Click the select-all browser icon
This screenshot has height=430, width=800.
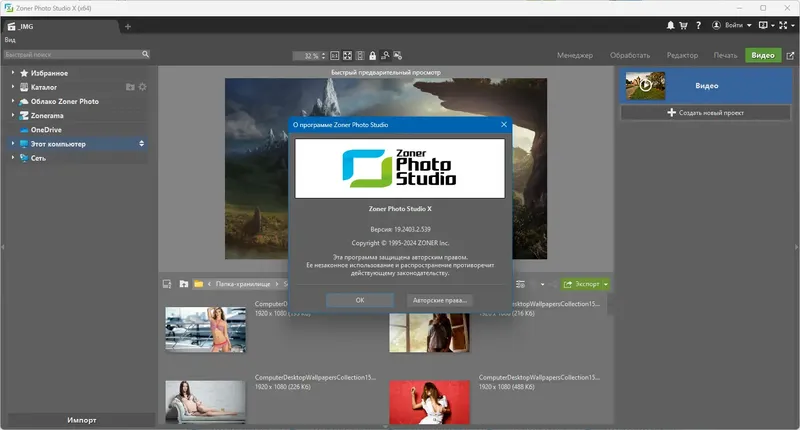[167, 284]
